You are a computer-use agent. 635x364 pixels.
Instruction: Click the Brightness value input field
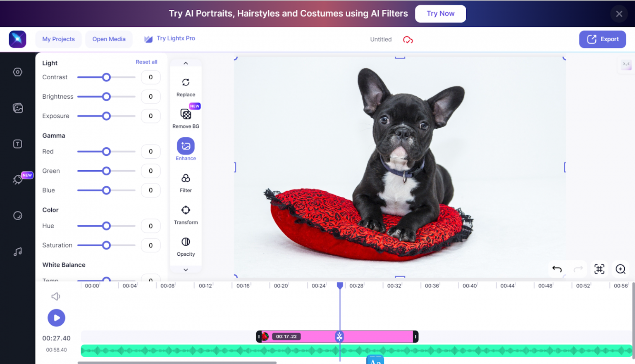150,97
